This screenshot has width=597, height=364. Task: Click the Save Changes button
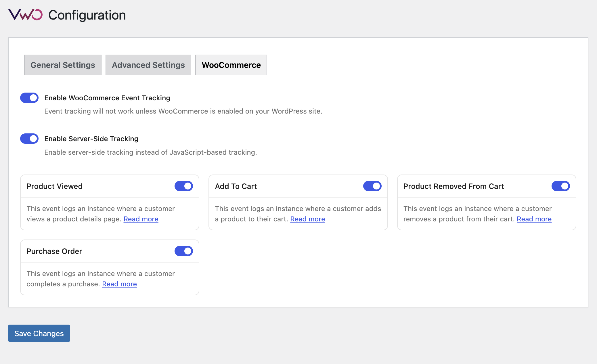(x=39, y=333)
